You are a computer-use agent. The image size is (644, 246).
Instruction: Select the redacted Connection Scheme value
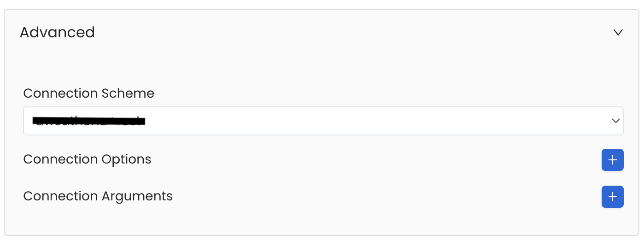point(89,121)
